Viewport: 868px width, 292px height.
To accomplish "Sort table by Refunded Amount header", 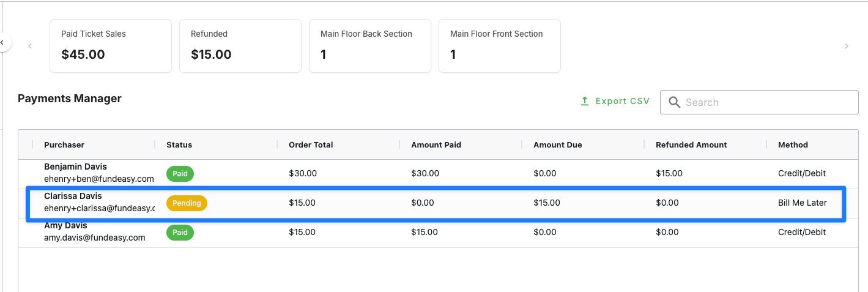I will click(x=691, y=145).
